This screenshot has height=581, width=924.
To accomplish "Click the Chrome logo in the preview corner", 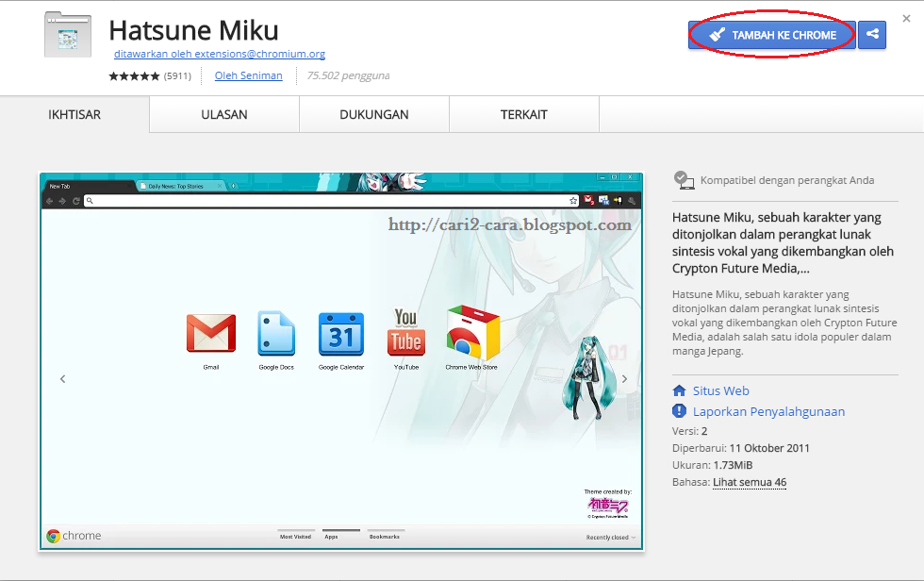I will (52, 535).
